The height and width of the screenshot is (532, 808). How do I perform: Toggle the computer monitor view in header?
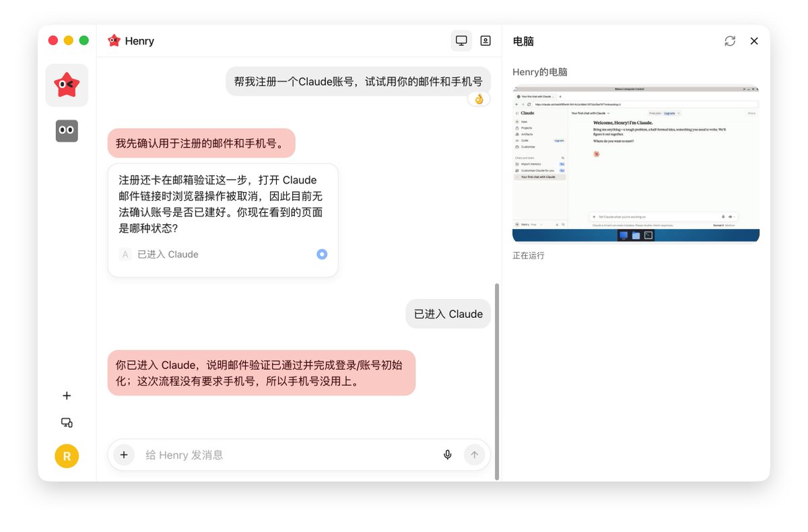[461, 40]
